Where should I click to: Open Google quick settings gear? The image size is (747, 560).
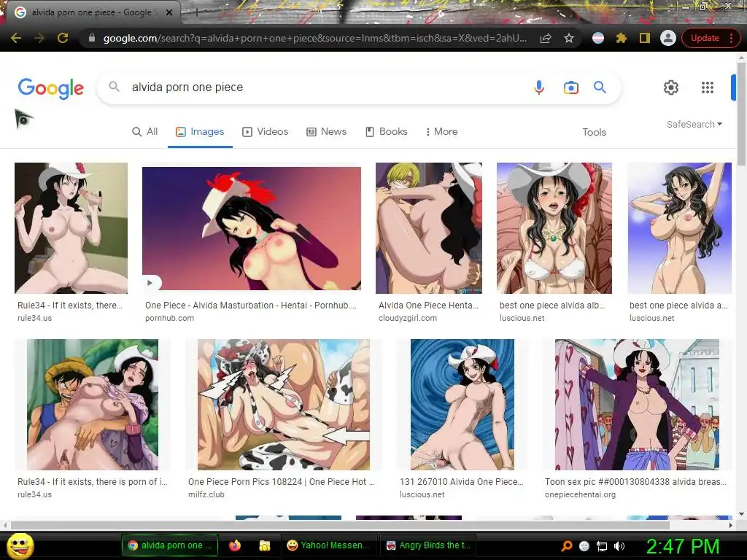[x=671, y=87]
